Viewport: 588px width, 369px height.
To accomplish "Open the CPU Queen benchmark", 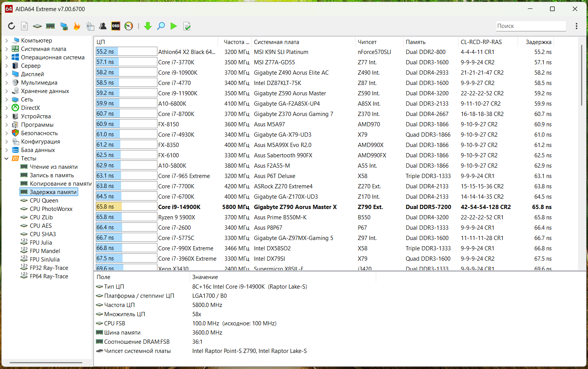I will (x=44, y=201).
